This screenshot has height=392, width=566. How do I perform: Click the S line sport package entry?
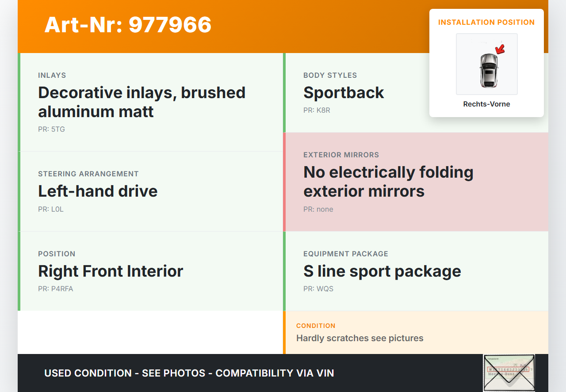(382, 271)
